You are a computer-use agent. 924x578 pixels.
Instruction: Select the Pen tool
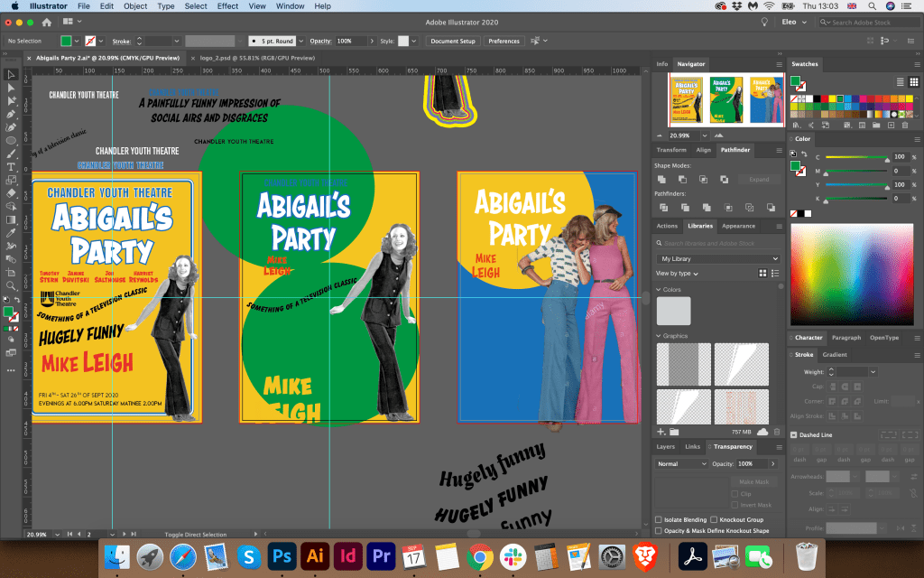(11, 115)
